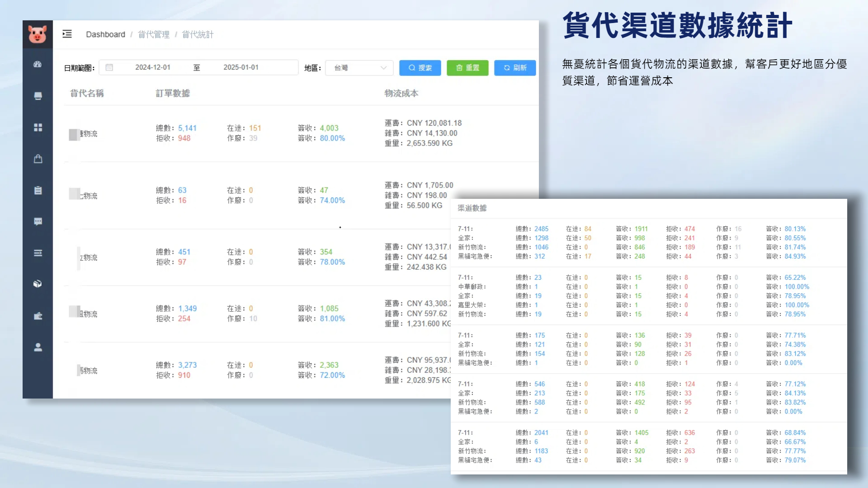The width and height of the screenshot is (868, 488).
Task: Click channel sign rate 84.93%
Action: coord(795,256)
